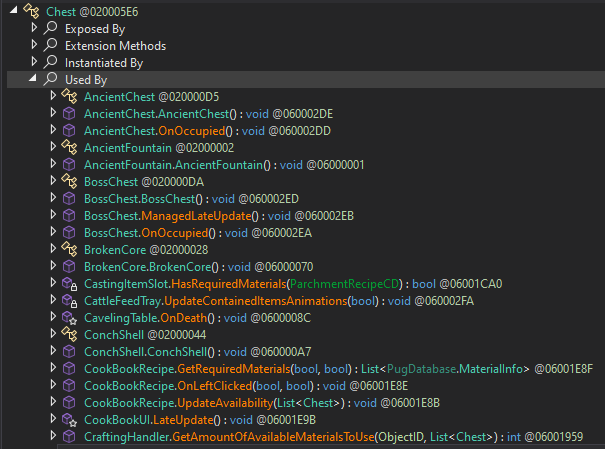Image resolution: width=605 pixels, height=449 pixels.
Task: Open BossChest.OnOccupied() method entry
Action: coord(198,233)
